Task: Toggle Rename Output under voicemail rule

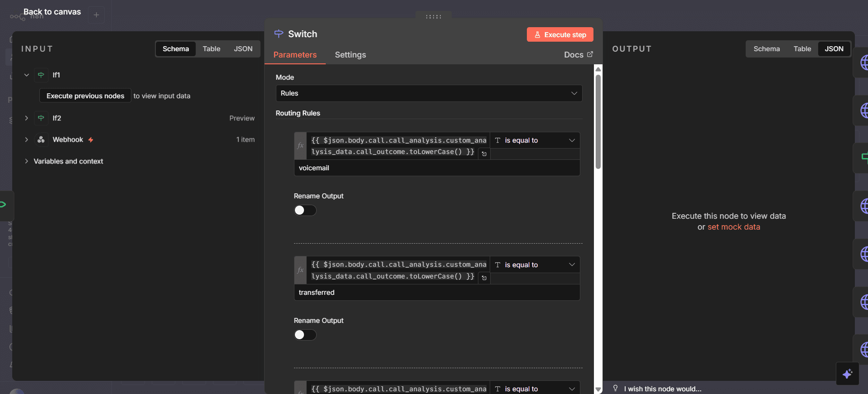Action: coord(305,210)
